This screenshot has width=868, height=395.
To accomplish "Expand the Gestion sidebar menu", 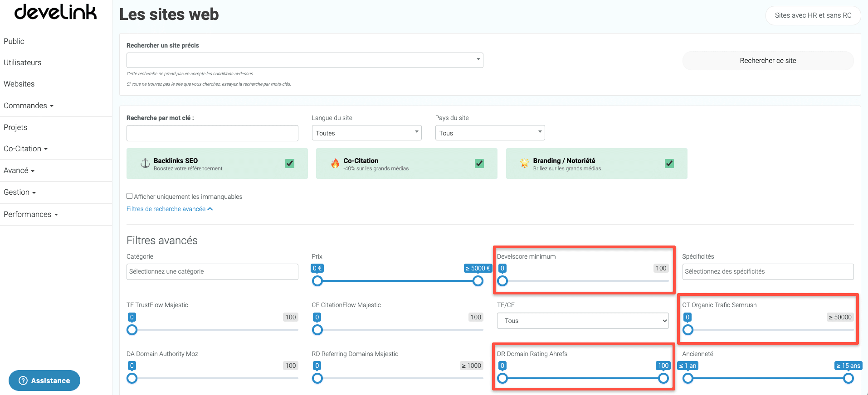I will pos(20,192).
